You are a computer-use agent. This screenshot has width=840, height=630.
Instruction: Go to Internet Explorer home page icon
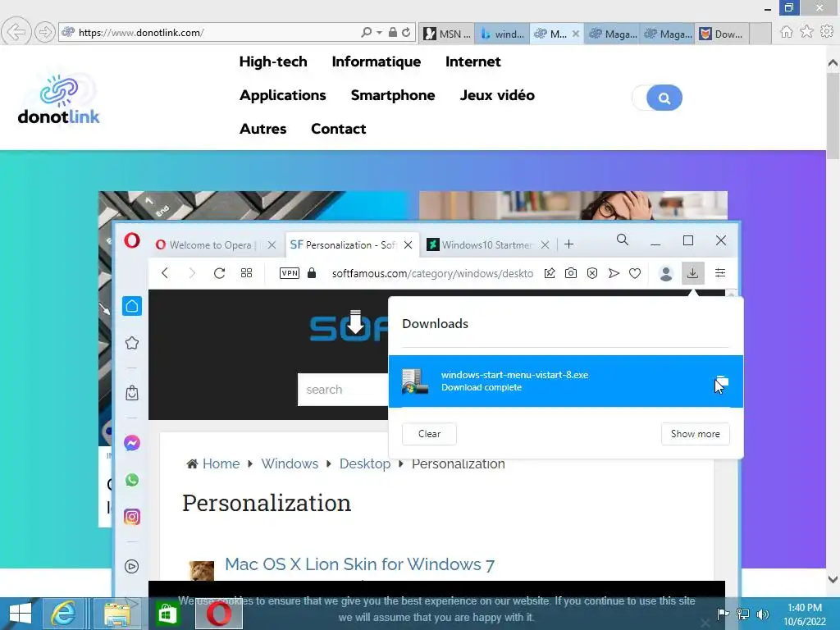(x=786, y=32)
